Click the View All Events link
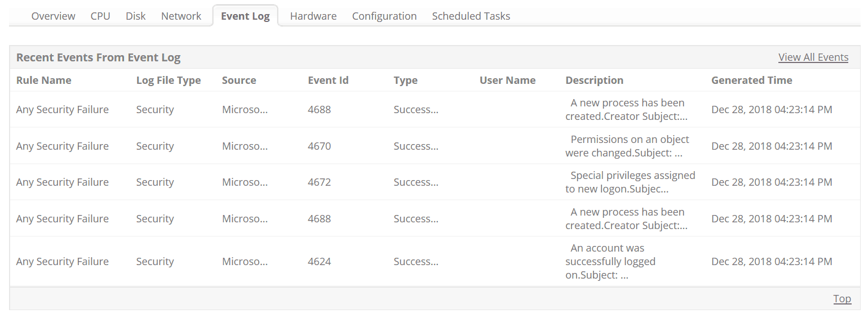The height and width of the screenshot is (318, 868). [x=813, y=57]
